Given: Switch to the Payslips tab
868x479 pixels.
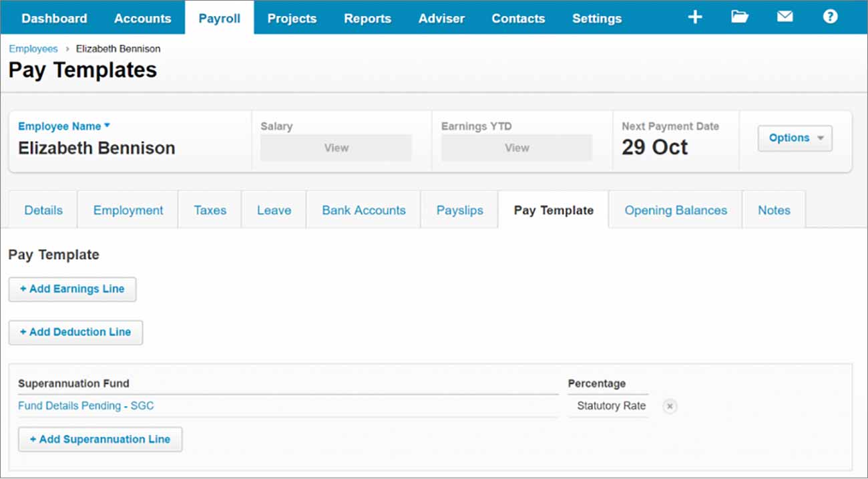Looking at the screenshot, I should pyautogui.click(x=459, y=210).
